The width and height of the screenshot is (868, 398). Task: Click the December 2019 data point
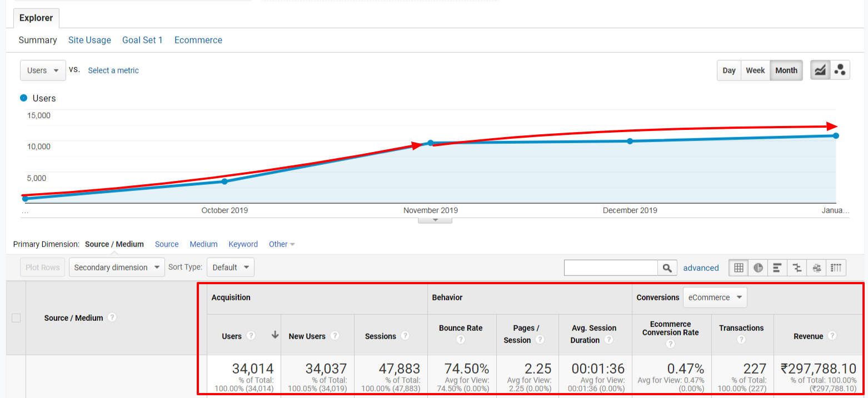tap(630, 141)
